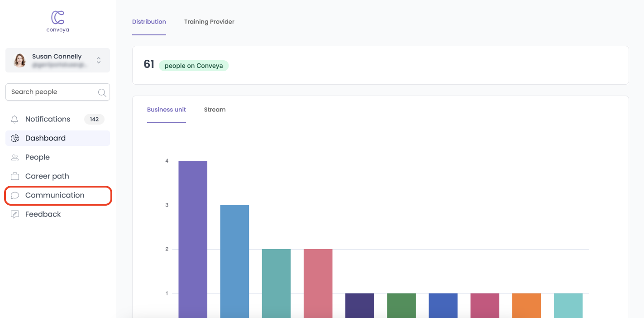Screen dimensions: 644x318
Task: Click the light aqua bar in the chart
Action: [568, 305]
